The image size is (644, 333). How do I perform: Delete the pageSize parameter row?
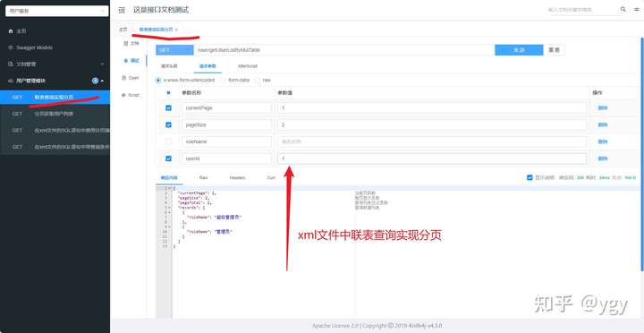tap(603, 124)
